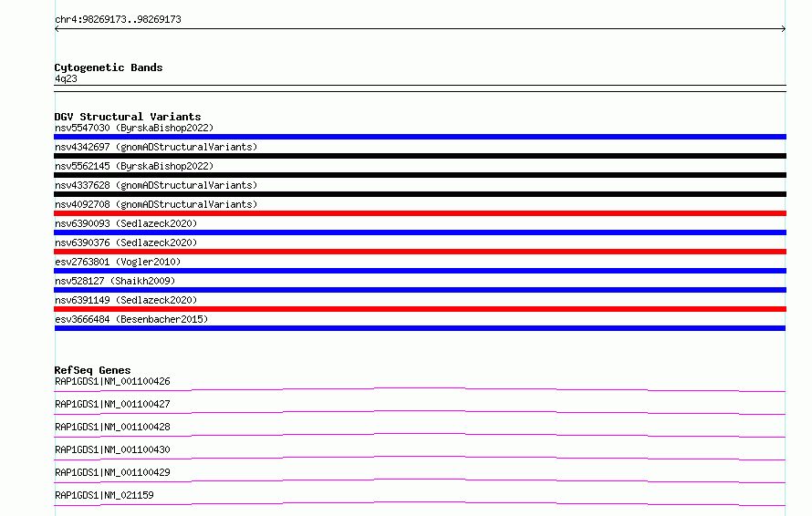Open transcript RAP1GDS1|NM_001100426
Screen dimensions: 812x516
[x=112, y=381]
